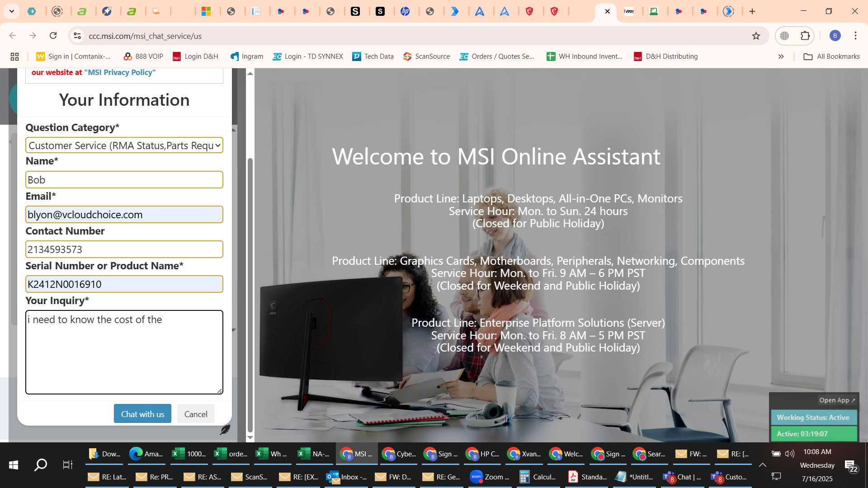Viewport: 868px width, 488px height.
Task: Go forward in browser history
Action: [33, 36]
